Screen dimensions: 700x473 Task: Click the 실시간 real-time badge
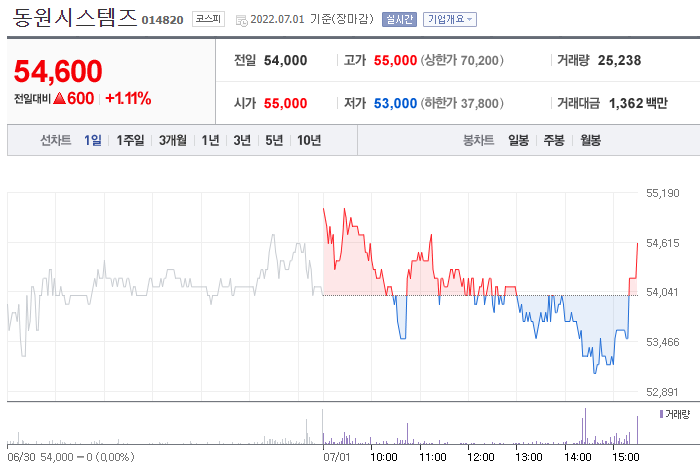tap(399, 19)
